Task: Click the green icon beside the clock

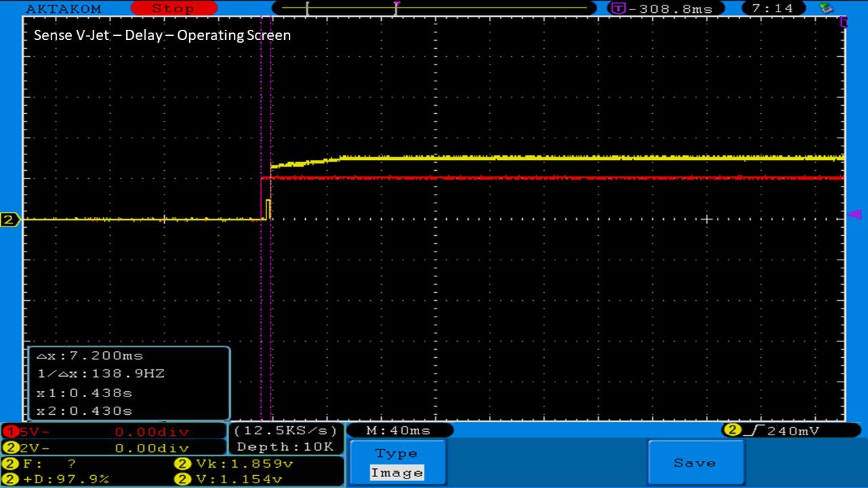Action: [826, 9]
